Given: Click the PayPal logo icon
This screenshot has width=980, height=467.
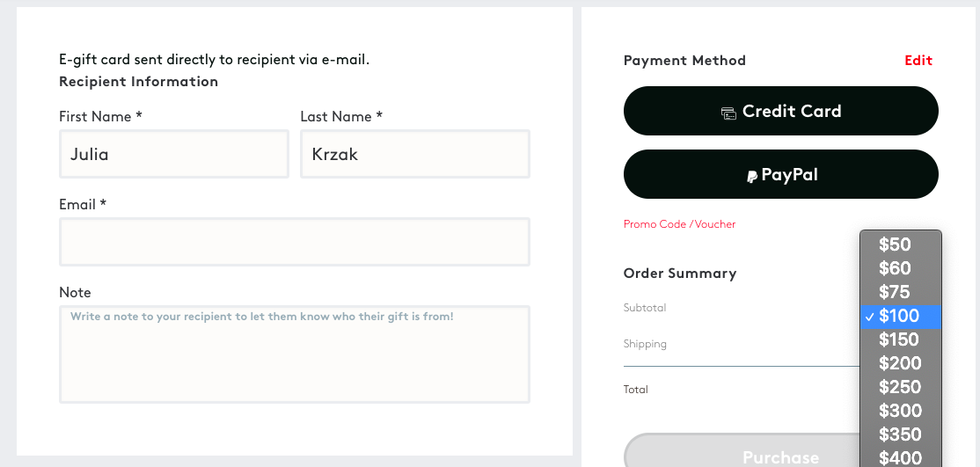Looking at the screenshot, I should pos(751,176).
